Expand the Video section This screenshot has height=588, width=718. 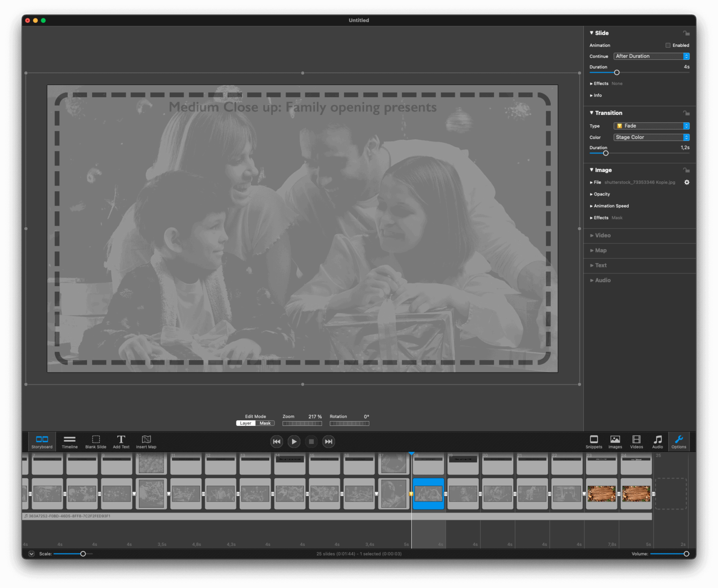coord(603,236)
